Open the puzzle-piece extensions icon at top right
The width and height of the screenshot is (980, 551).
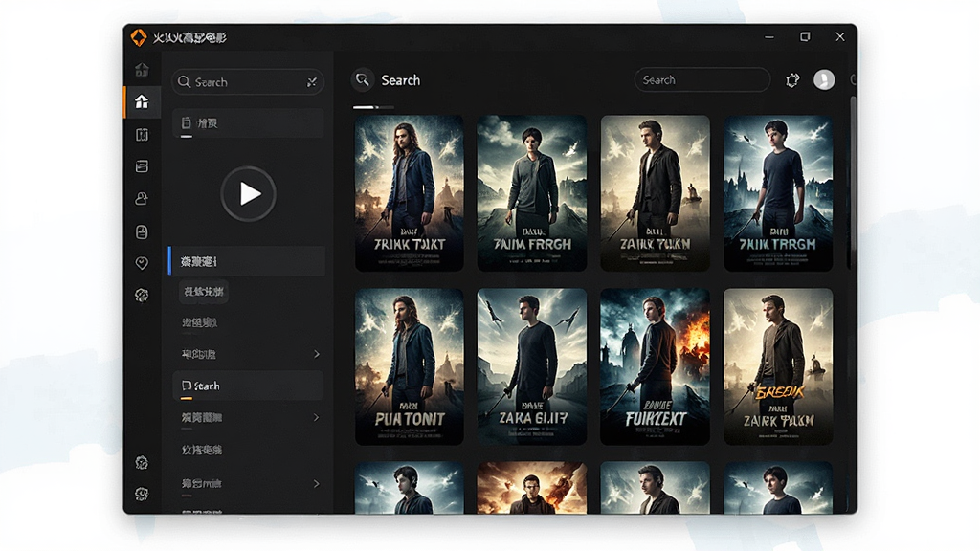click(x=791, y=80)
